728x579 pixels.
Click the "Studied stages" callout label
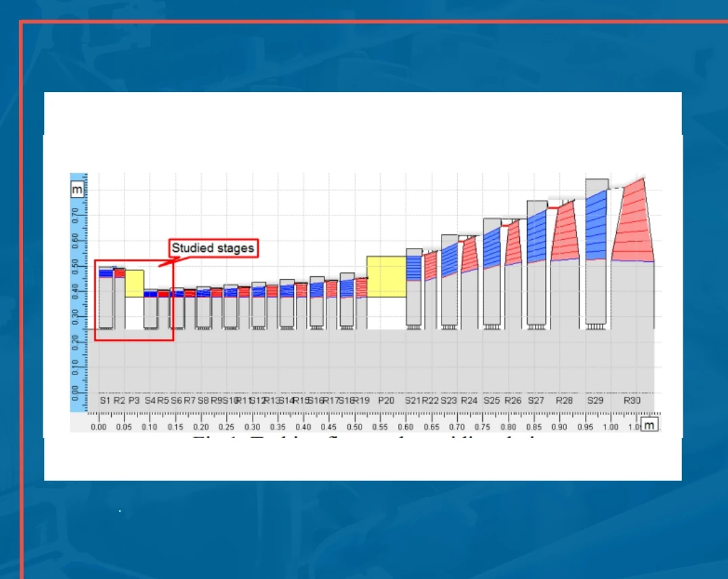tap(213, 248)
